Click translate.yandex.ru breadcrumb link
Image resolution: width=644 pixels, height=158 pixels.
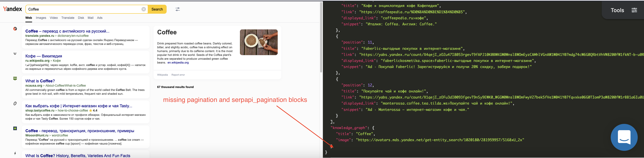(40, 36)
